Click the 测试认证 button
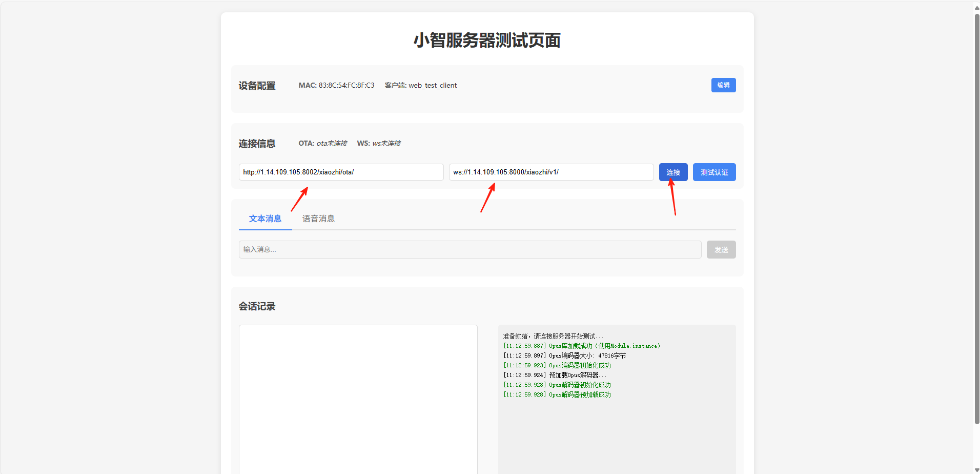Image resolution: width=980 pixels, height=474 pixels. 714,172
